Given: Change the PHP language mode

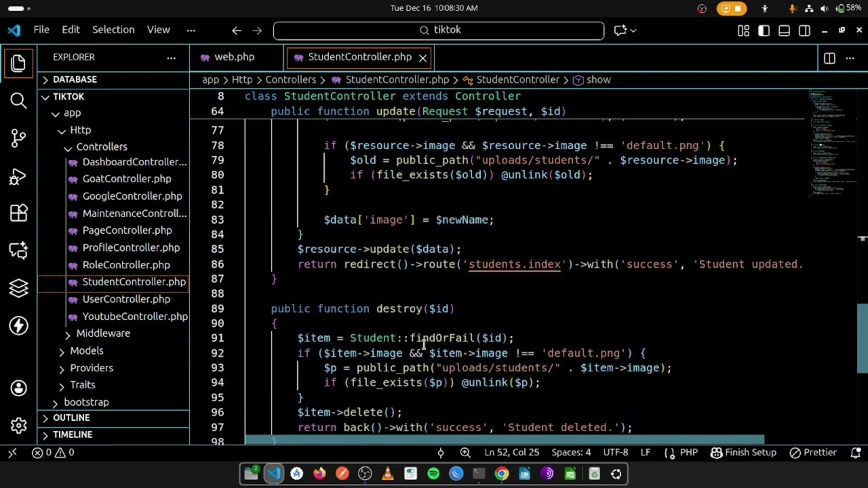Looking at the screenshot, I should (688, 453).
